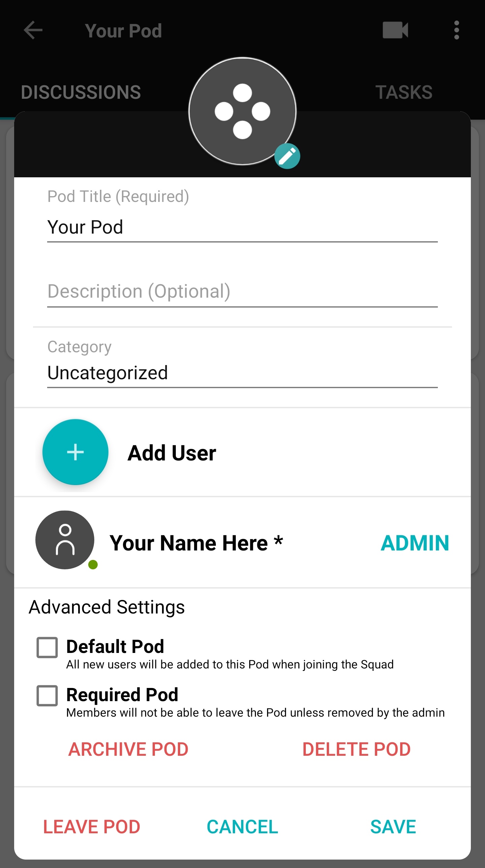Screen dimensions: 485x868
Task: Click the Pod Title input field
Action: [242, 227]
